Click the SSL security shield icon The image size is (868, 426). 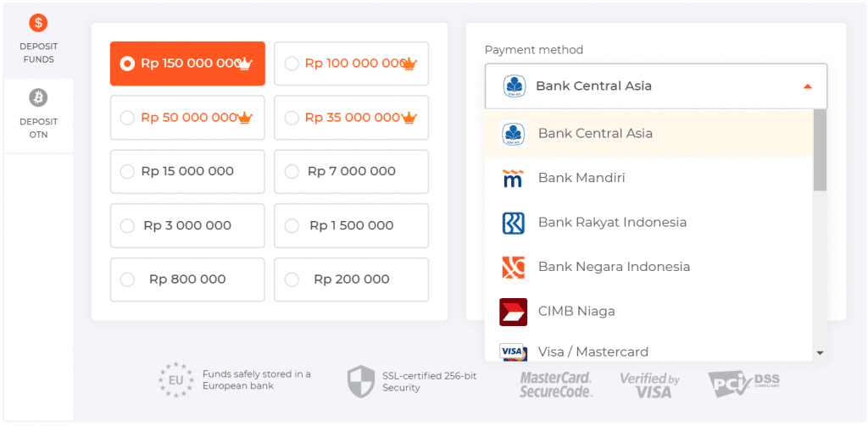pyautogui.click(x=361, y=381)
